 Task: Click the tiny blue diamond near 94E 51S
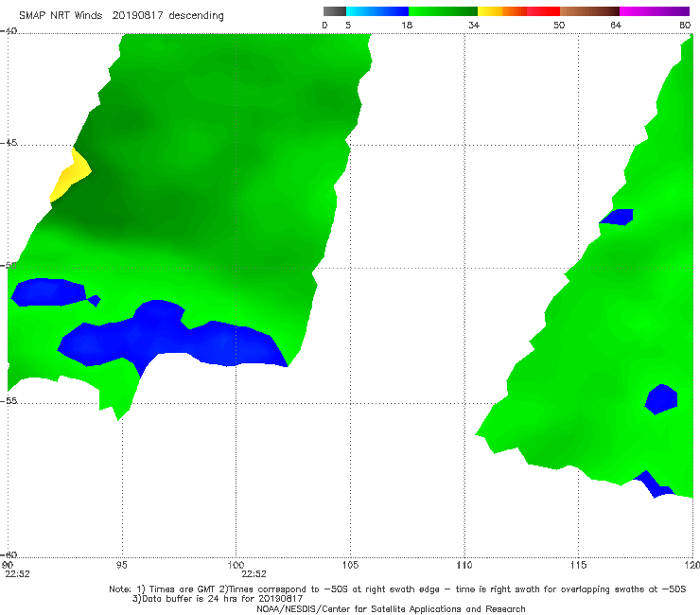[x=95, y=301]
